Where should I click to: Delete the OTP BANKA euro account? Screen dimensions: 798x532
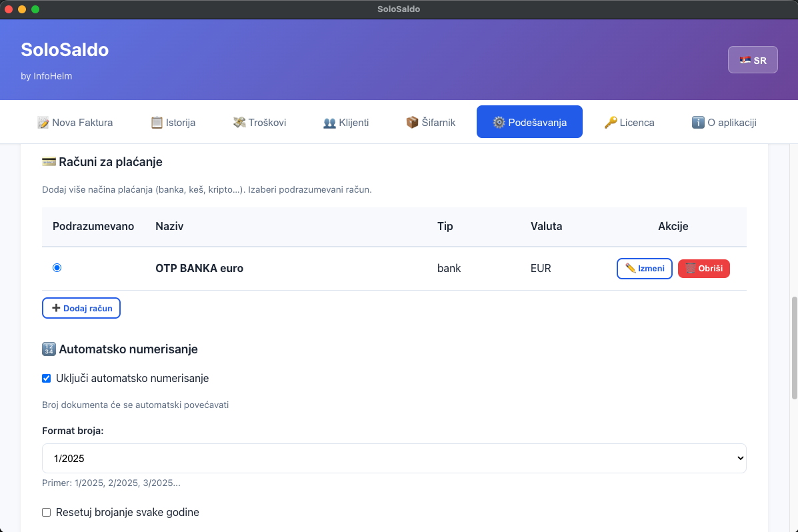[703, 269]
